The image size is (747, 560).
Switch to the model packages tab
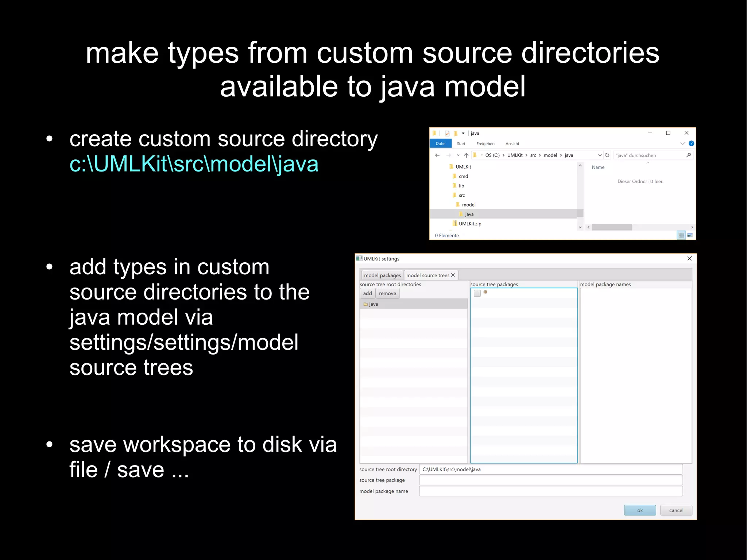pyautogui.click(x=382, y=275)
